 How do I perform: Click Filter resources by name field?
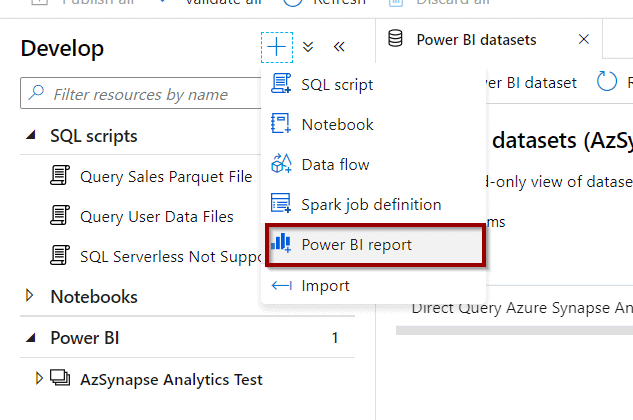141,94
